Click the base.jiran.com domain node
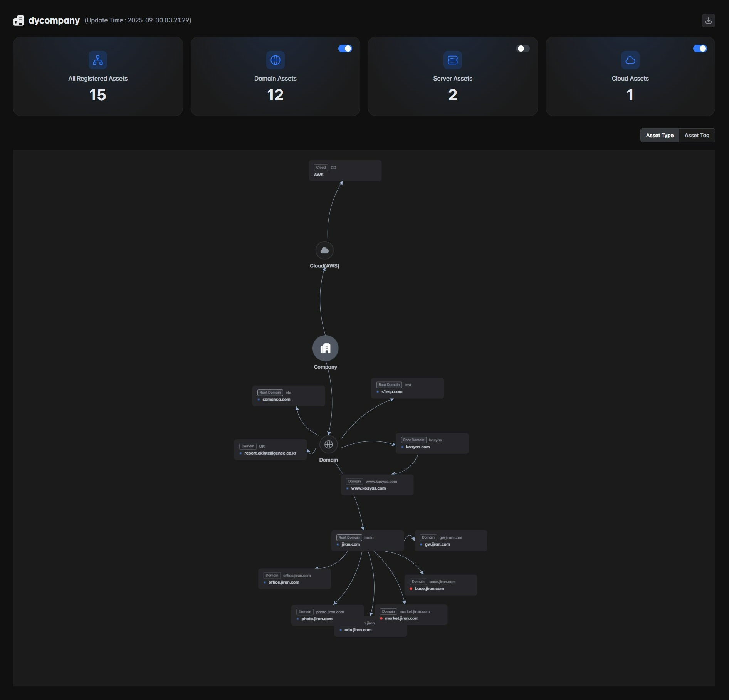The width and height of the screenshot is (729, 700). point(440,585)
